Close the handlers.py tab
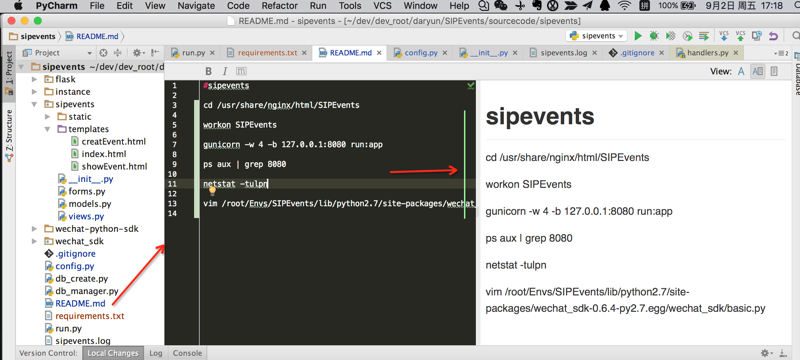 tap(736, 53)
